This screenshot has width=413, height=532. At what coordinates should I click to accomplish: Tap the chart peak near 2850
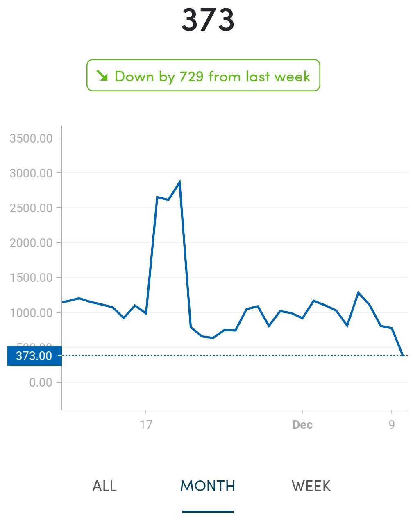pyautogui.click(x=179, y=183)
